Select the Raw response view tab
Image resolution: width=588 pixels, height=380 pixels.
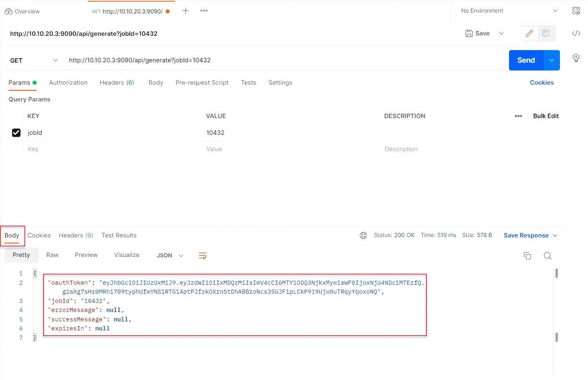(52, 255)
